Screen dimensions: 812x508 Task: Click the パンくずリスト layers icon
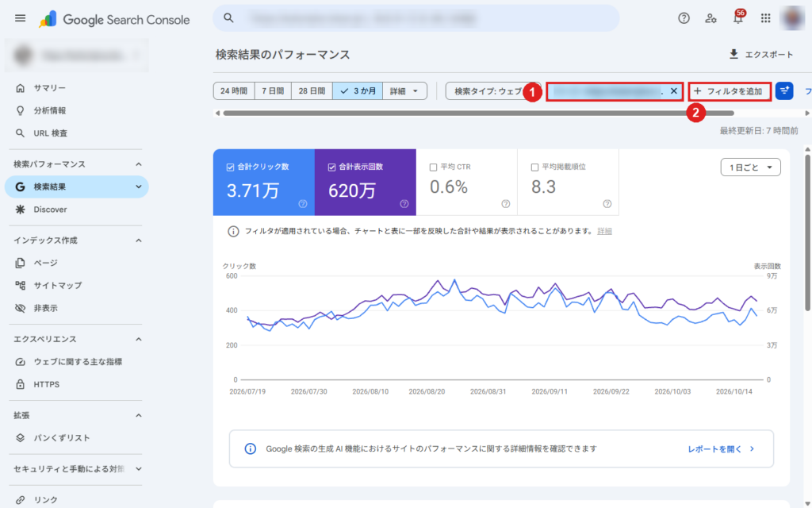point(20,438)
